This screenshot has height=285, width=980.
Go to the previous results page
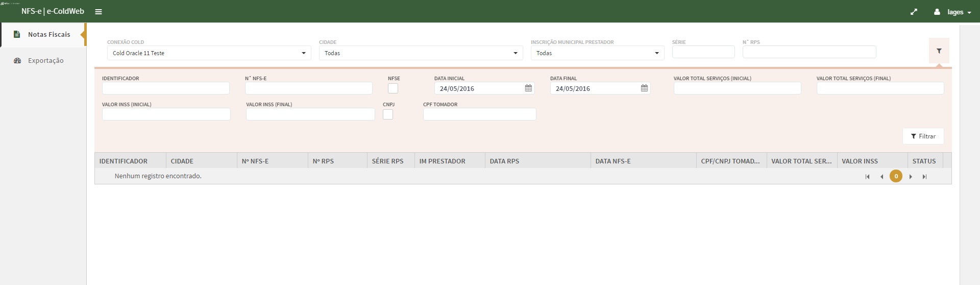881,177
